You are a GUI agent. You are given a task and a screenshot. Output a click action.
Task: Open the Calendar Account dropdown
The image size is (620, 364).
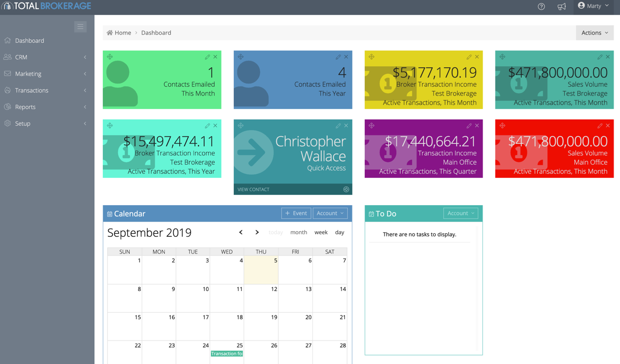coord(330,213)
